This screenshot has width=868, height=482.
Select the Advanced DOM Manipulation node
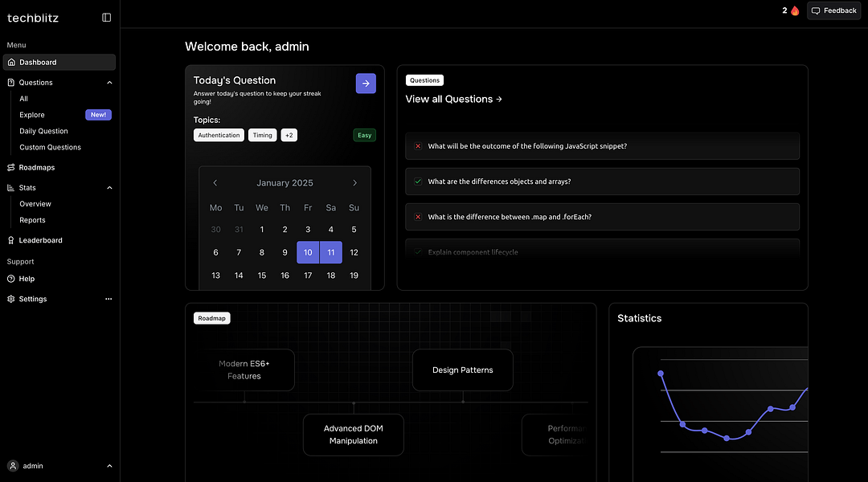(353, 435)
